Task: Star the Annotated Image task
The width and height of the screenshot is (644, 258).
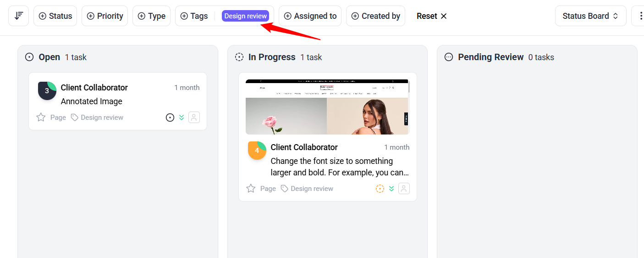Action: click(x=41, y=118)
